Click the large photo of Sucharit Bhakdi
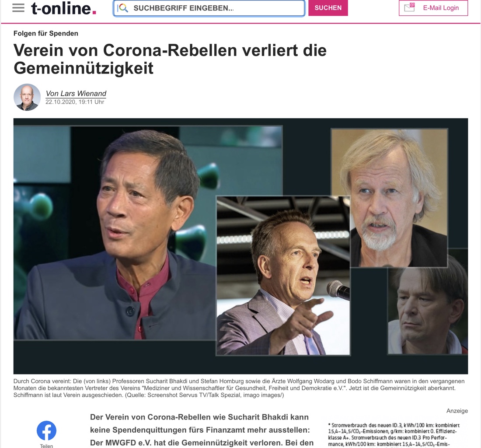Screen dimensions: 481x448 tap(115, 233)
